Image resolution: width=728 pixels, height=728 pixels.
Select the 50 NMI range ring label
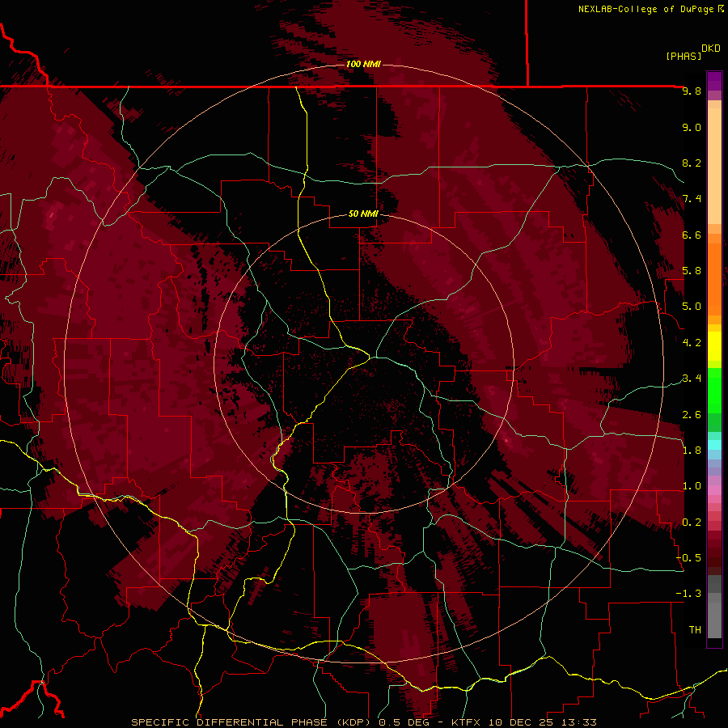point(363,214)
